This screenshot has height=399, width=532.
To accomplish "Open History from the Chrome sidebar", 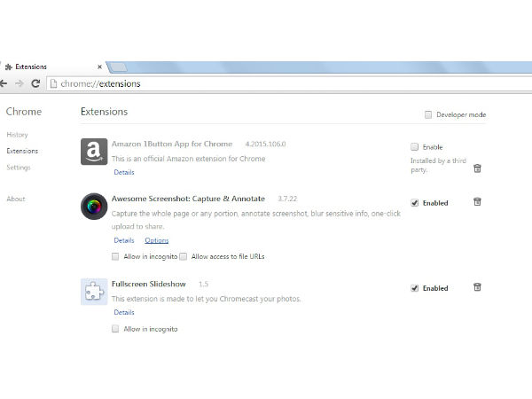I will click(17, 135).
